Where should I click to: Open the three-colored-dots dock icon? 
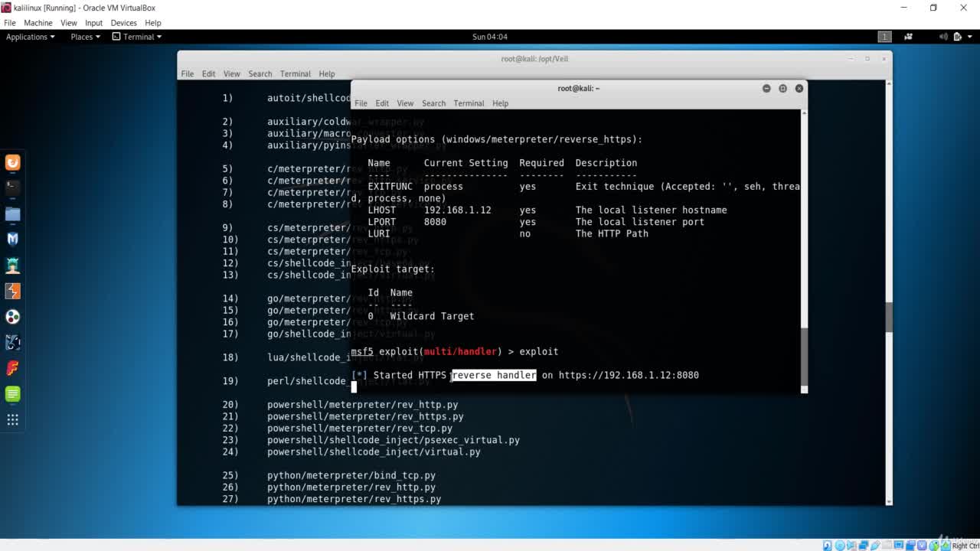pos(12,317)
